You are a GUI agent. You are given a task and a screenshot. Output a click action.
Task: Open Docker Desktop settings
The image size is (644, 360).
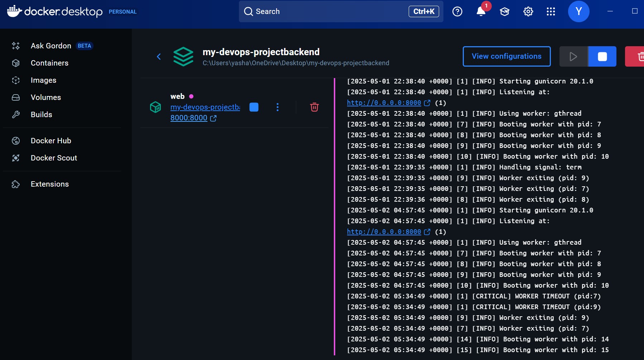[x=528, y=11]
